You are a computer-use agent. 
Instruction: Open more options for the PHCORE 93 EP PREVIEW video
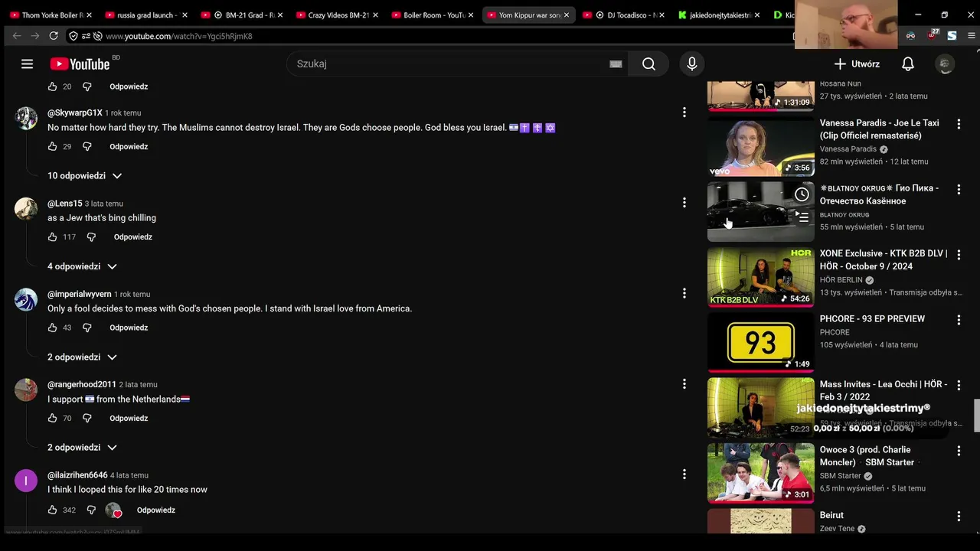[959, 320]
